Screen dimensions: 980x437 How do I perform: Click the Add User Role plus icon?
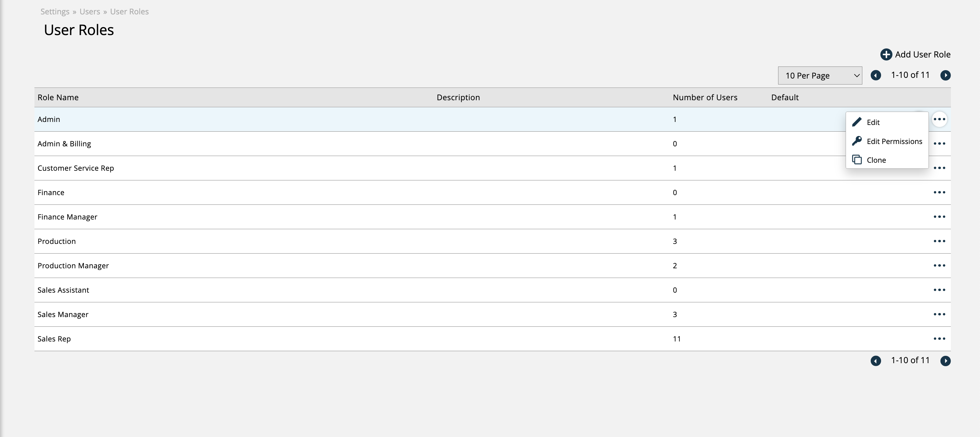click(x=886, y=54)
